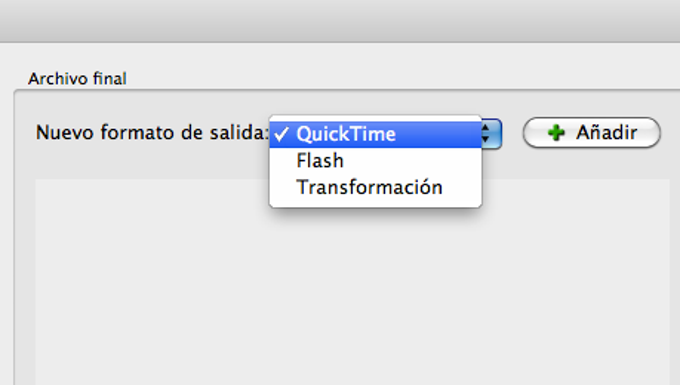
Task: Click the "Archivo final" group title
Action: [x=77, y=79]
